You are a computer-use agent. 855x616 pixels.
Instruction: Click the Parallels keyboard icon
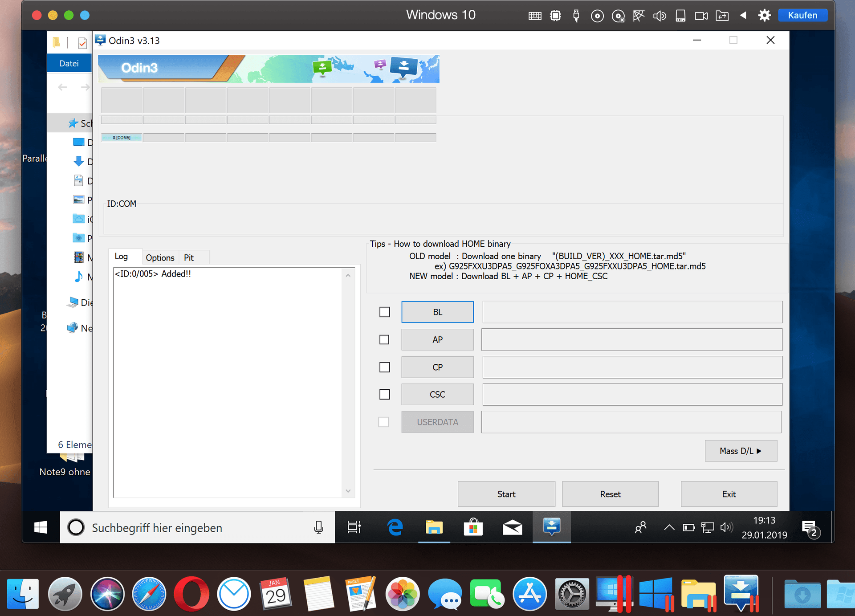pos(535,16)
